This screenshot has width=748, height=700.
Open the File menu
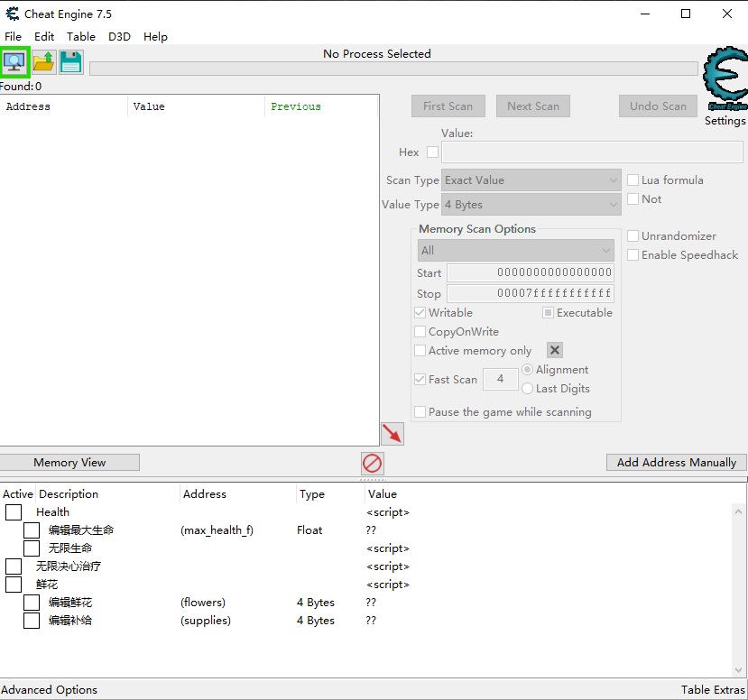pyautogui.click(x=13, y=37)
